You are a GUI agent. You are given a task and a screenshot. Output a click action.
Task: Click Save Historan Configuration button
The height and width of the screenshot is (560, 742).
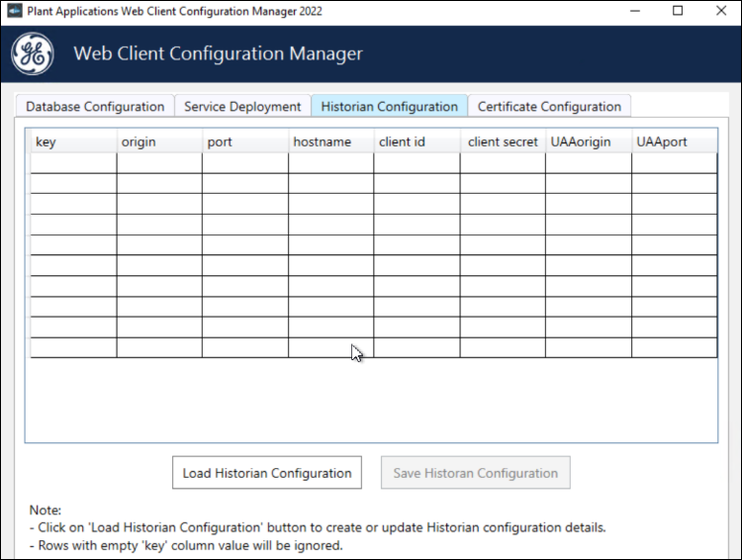[x=476, y=473]
